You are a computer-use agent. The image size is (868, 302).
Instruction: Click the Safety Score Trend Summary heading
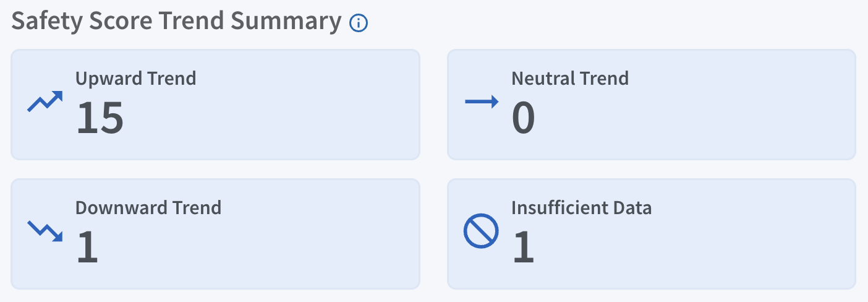click(x=177, y=22)
